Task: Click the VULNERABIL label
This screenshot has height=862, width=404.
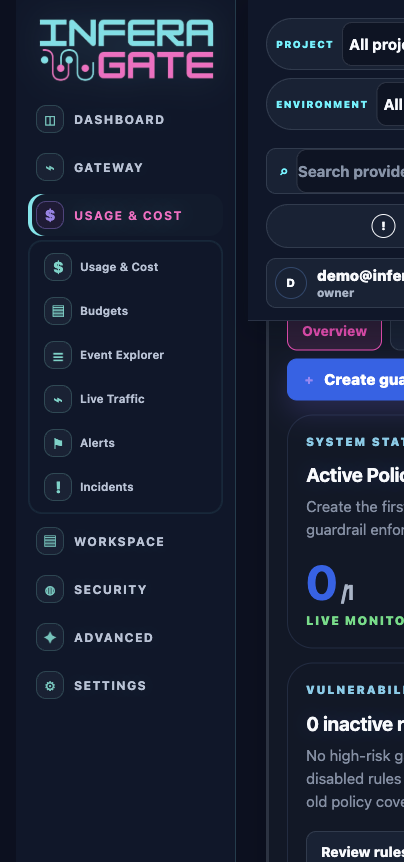Action: click(355, 690)
